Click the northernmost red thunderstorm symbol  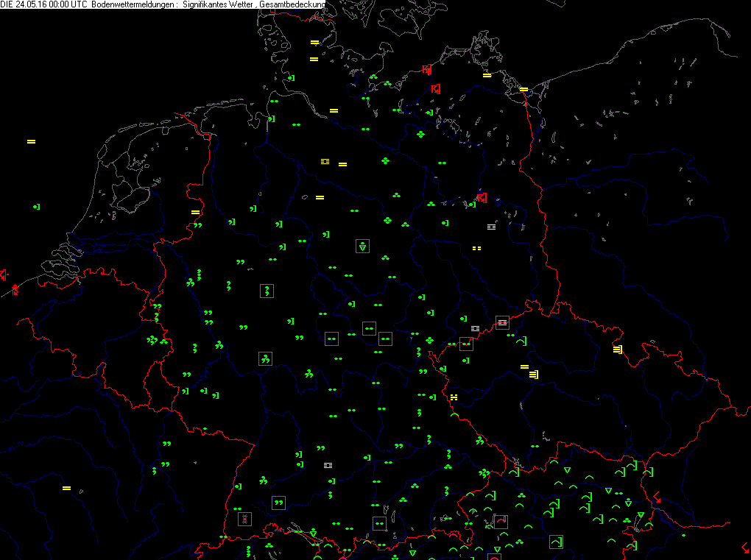pyautogui.click(x=427, y=70)
